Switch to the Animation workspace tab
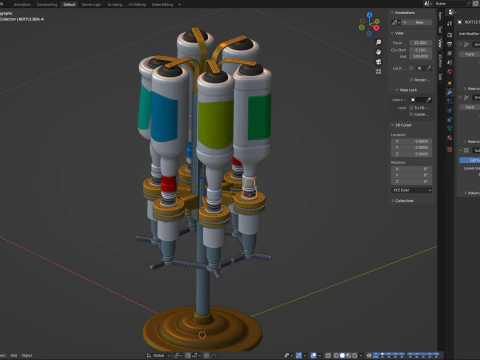The width and height of the screenshot is (480, 360). 22,4
